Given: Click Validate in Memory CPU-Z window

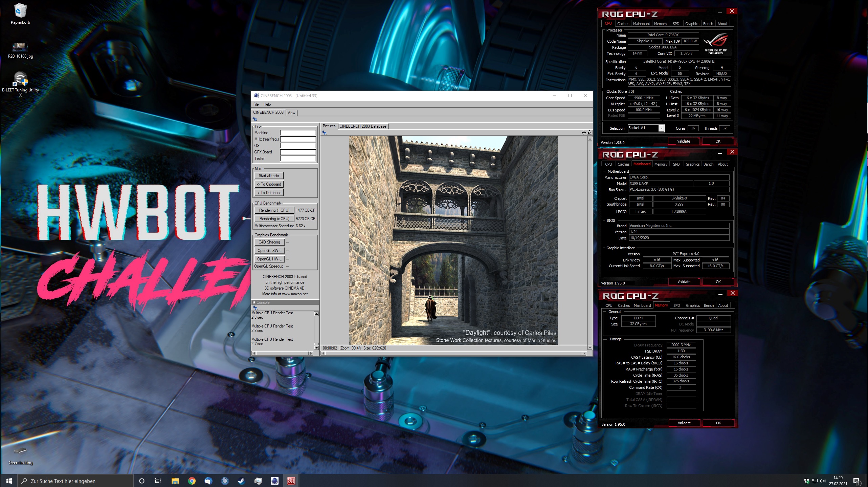Looking at the screenshot, I should pos(684,423).
